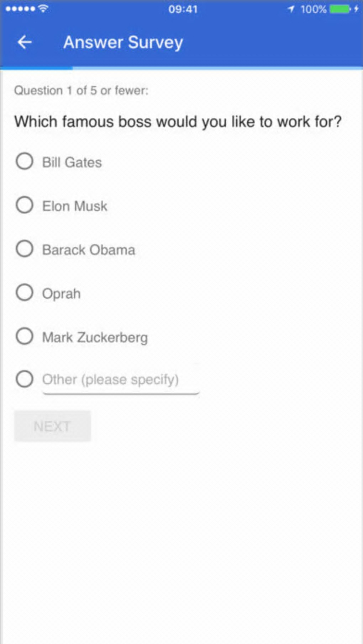Screen dimensions: 363x644
Task: Click the Other (please specify) text field
Action: click(x=120, y=380)
